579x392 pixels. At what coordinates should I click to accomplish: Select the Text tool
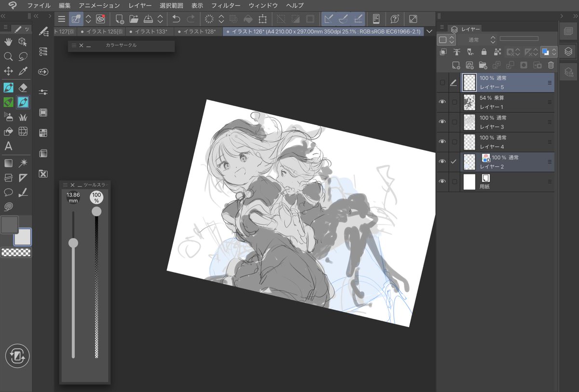(x=8, y=146)
